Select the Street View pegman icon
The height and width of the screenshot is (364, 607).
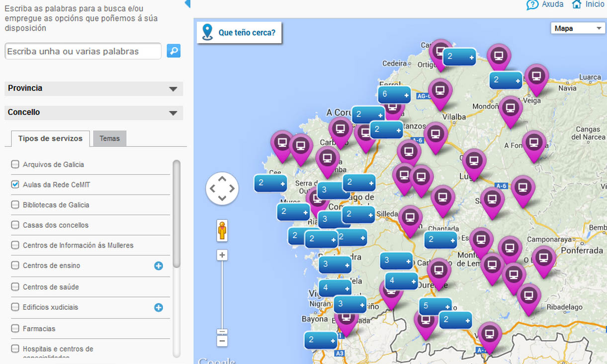[222, 230]
